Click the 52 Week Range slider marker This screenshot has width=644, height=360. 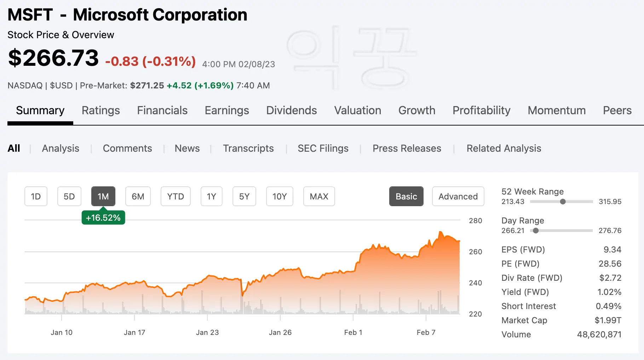point(563,202)
